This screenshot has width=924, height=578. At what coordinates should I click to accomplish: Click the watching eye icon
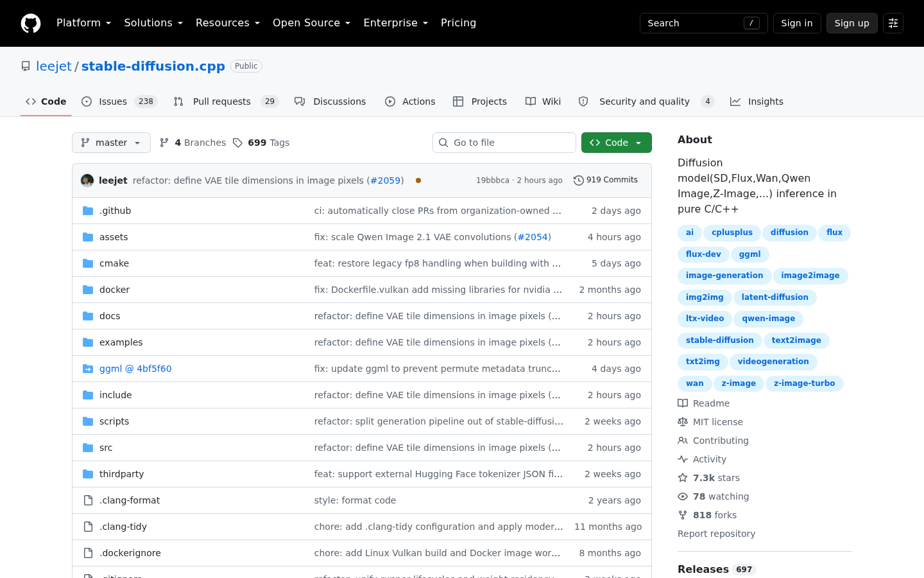(x=683, y=496)
